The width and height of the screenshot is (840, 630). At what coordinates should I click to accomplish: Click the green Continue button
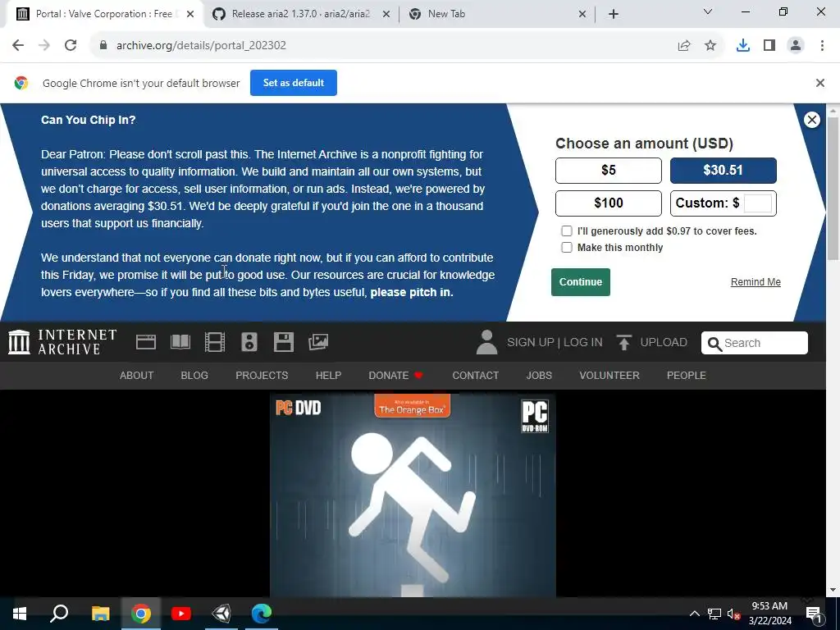(581, 282)
